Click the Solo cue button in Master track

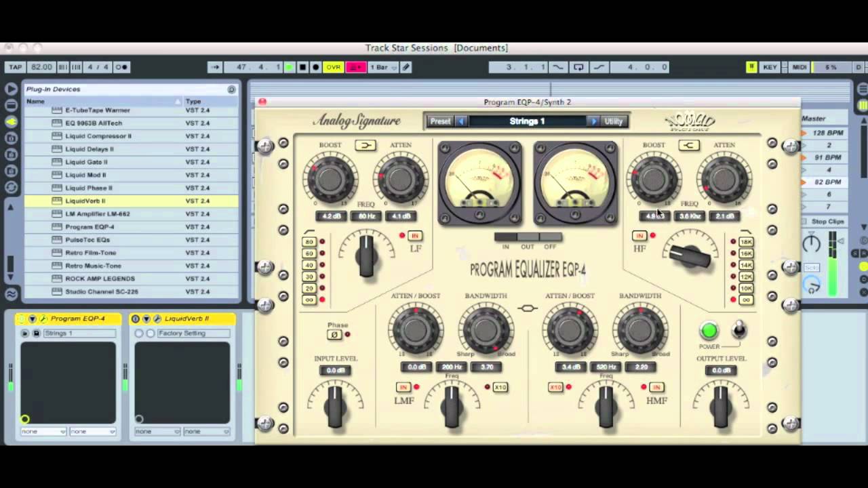(x=812, y=268)
